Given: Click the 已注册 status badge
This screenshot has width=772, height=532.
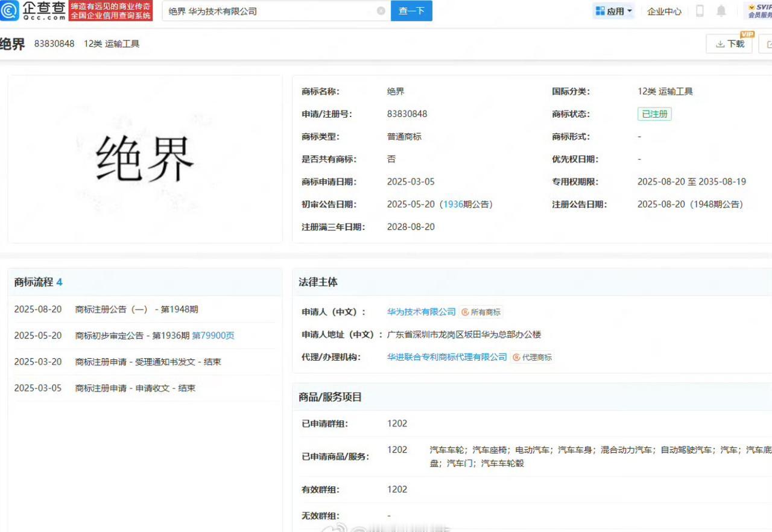Looking at the screenshot, I should 654,114.
